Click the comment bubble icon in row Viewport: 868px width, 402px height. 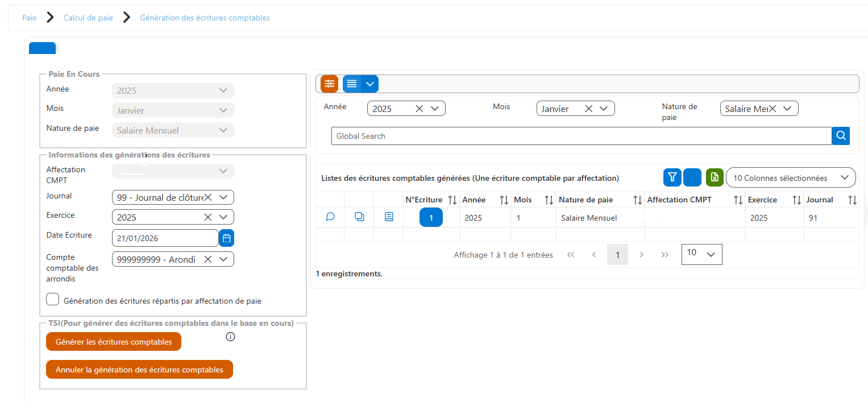pyautogui.click(x=330, y=217)
